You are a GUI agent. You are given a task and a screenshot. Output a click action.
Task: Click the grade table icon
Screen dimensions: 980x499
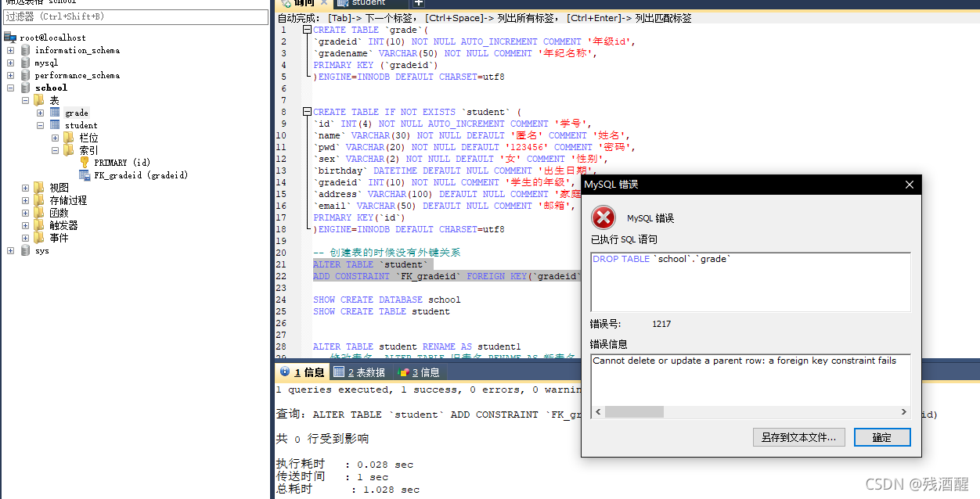55,113
